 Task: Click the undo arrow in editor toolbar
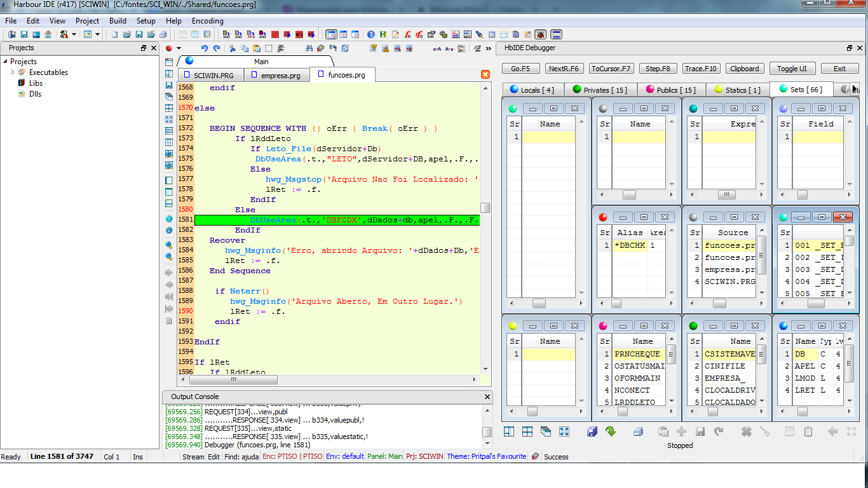click(204, 48)
